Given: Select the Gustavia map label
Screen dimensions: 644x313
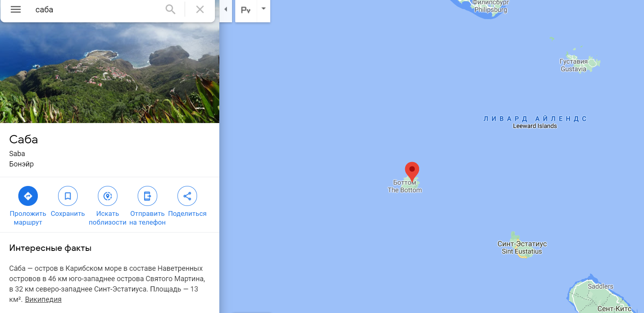Looking at the screenshot, I should point(574,65).
